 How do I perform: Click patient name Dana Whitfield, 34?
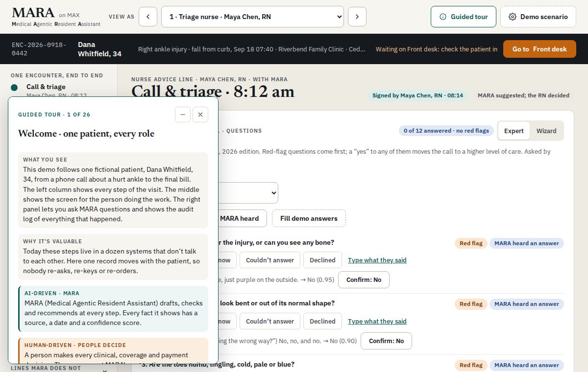pyautogui.click(x=99, y=49)
